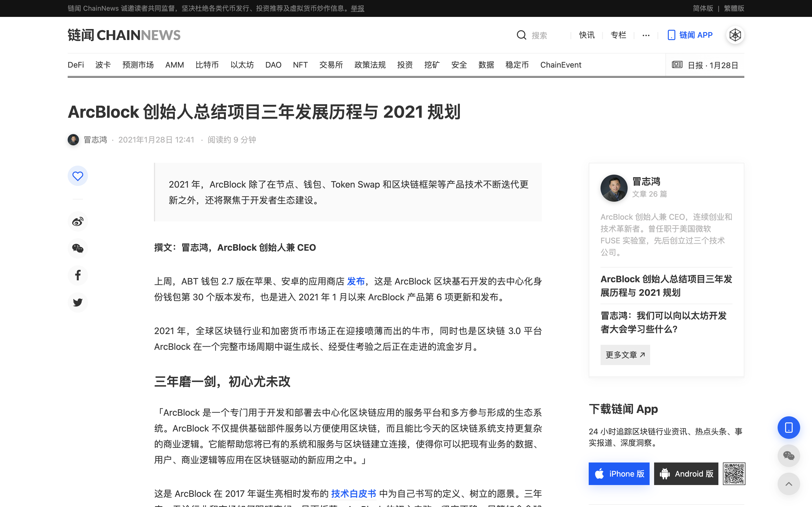Open the DeFi category tab

76,65
